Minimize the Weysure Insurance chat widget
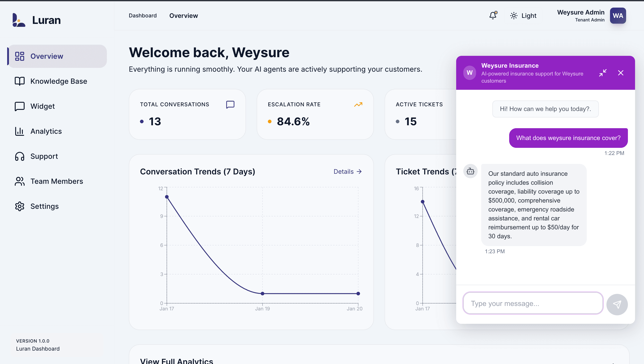This screenshot has width=644, height=364. 603,73
